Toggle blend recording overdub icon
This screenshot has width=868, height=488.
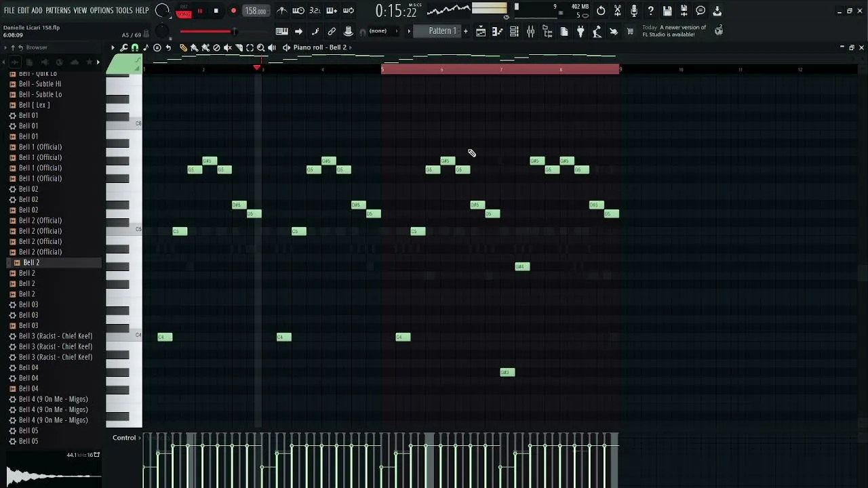click(332, 11)
